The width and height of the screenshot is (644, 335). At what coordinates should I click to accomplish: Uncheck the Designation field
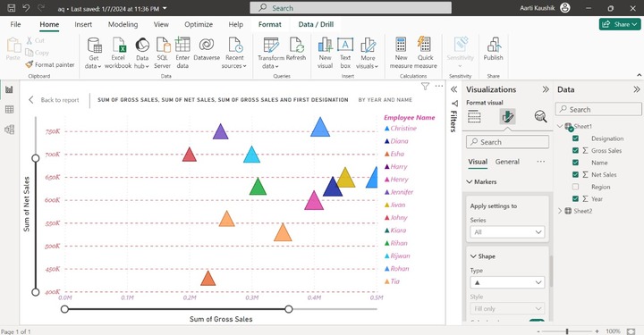(x=575, y=138)
